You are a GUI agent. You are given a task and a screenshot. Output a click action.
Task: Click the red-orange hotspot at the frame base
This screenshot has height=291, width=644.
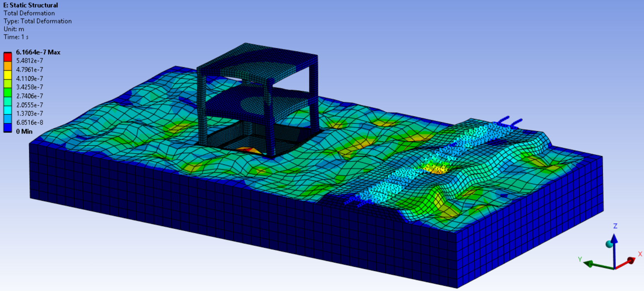click(249, 150)
